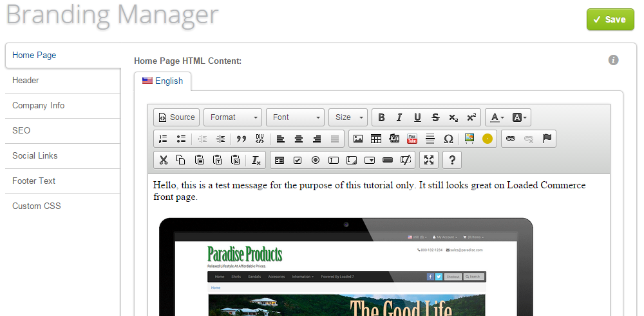This screenshot has width=644, height=316.
Task: Align text left
Action: click(x=281, y=139)
